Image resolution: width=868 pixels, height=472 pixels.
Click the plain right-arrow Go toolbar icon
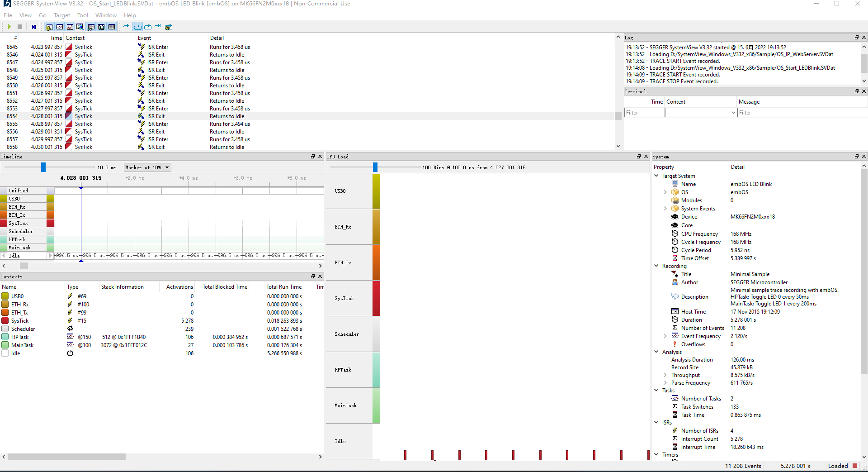(126, 27)
